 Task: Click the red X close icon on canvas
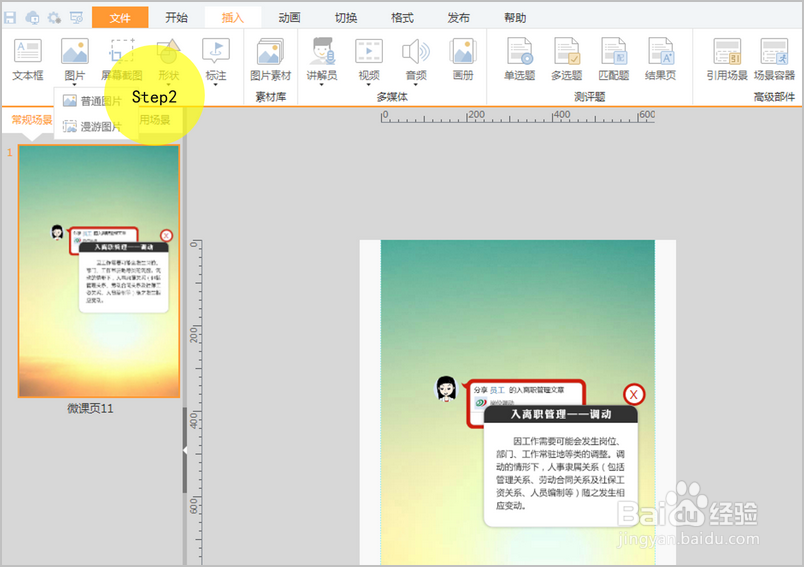tap(634, 394)
